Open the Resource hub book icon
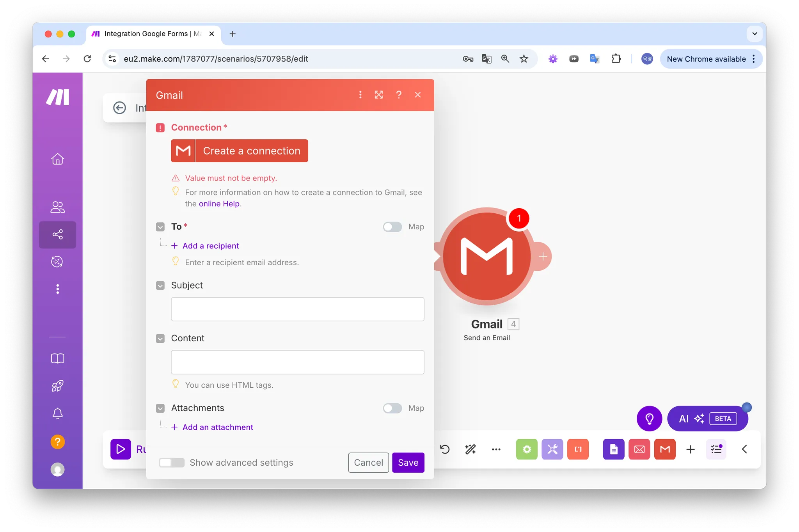Viewport: 799px width, 532px height. coord(58,358)
